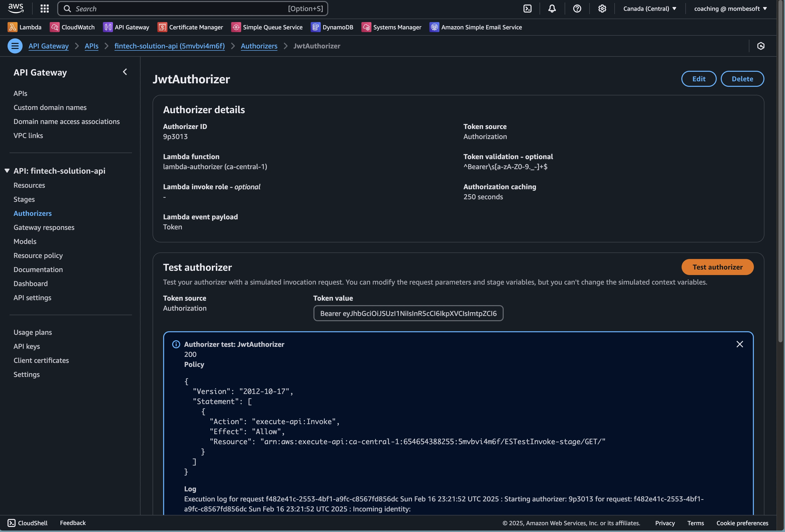Screen dimensions: 785x532
Task: Open the help question mark icon
Action: 577,9
